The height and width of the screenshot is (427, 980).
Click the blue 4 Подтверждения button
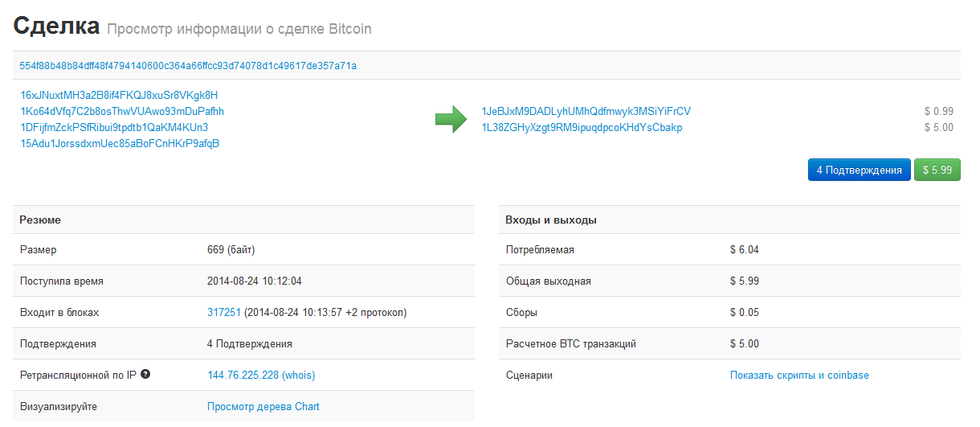pyautogui.click(x=859, y=170)
